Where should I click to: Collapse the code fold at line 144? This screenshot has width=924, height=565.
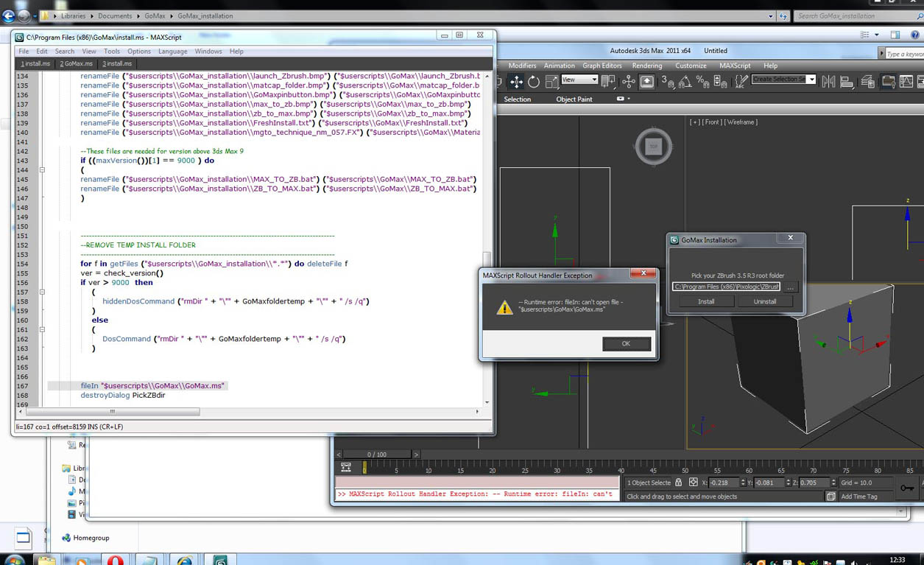click(42, 170)
